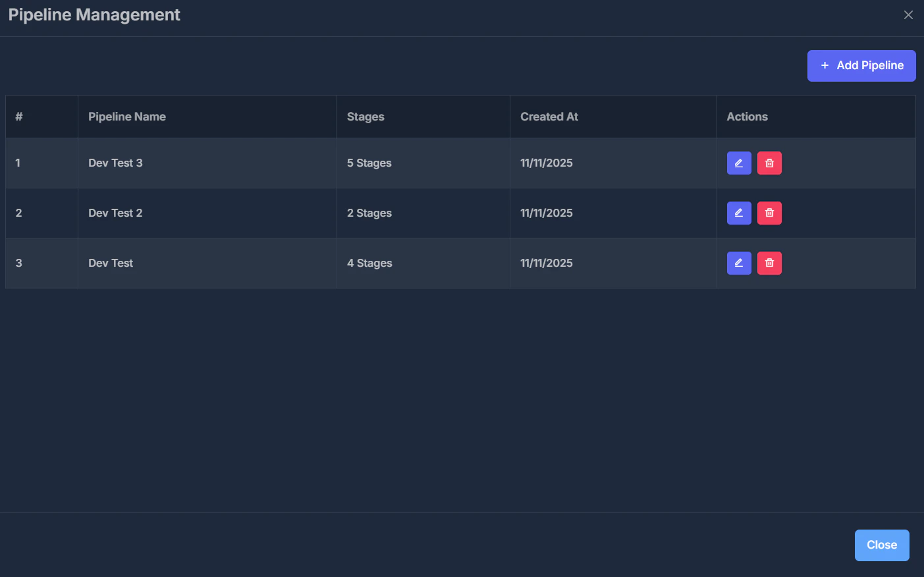924x577 pixels.
Task: Click the delete icon for Dev Test 3
Action: pyautogui.click(x=769, y=163)
